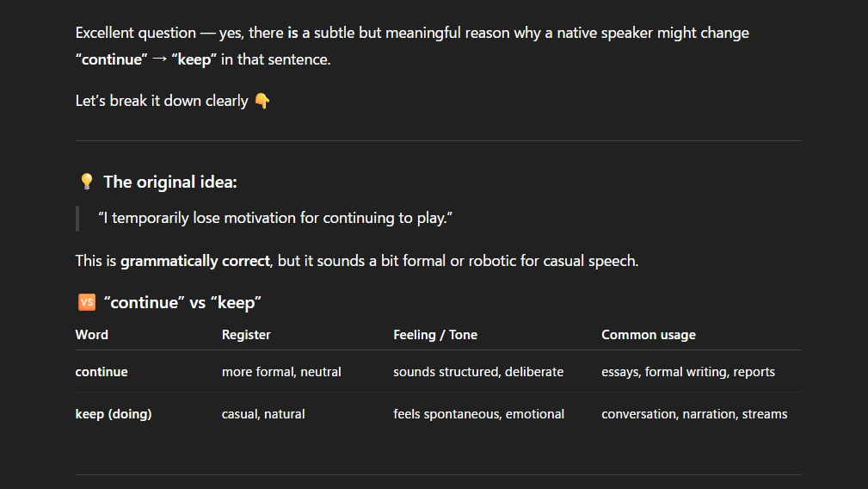Click the bold "grammatically correct" phrase
Screen dimensions: 868x489
coord(194,260)
